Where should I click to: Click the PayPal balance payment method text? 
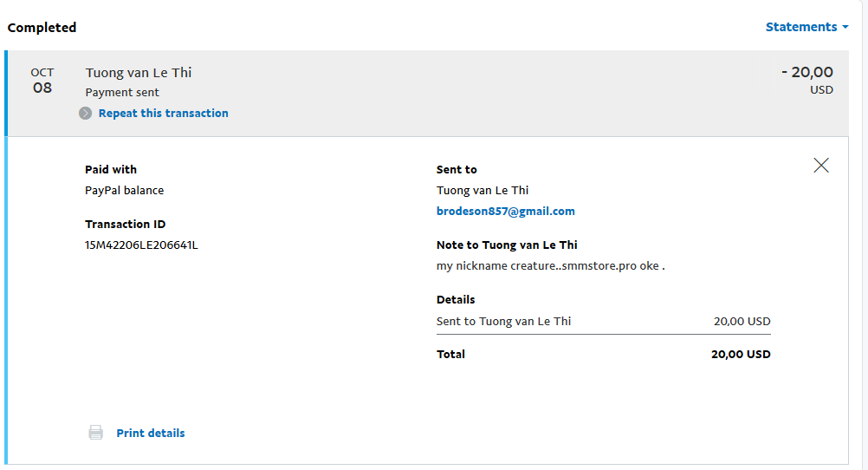tap(124, 190)
